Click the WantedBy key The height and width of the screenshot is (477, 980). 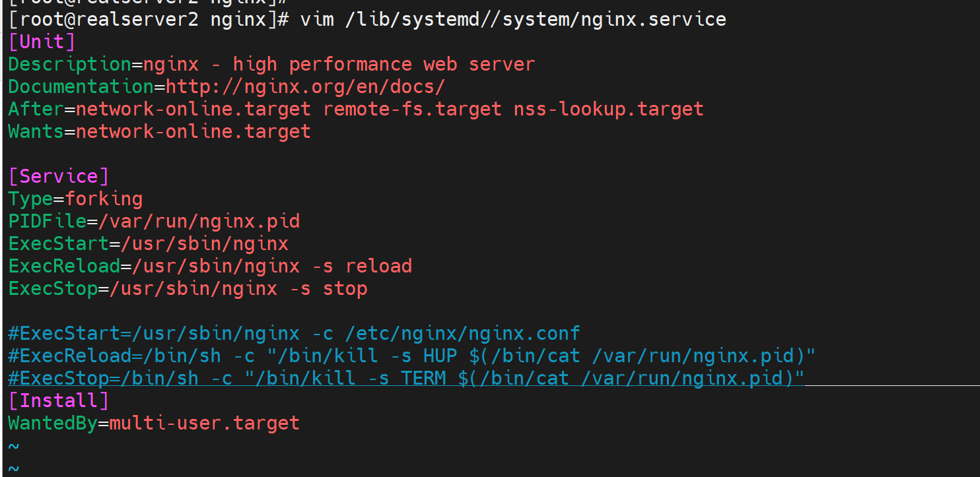coord(53,423)
